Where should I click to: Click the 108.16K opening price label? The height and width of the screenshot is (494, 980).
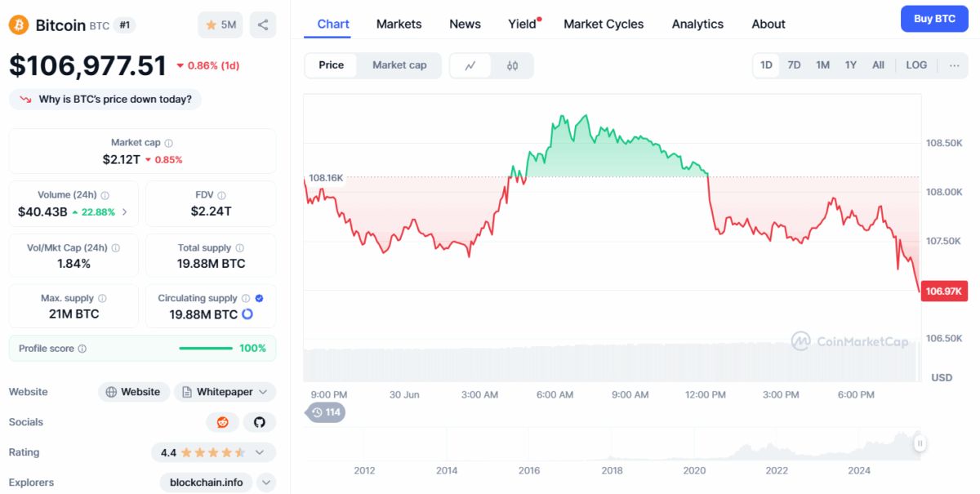pos(326,177)
